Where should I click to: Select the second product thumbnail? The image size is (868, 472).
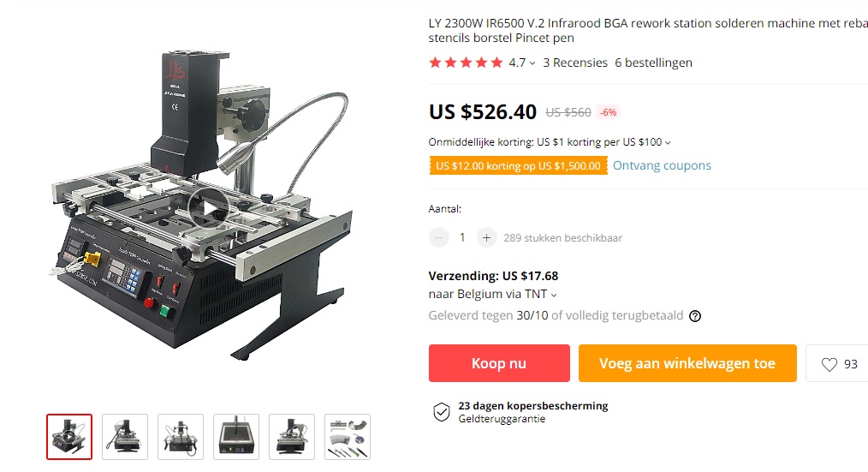click(125, 437)
